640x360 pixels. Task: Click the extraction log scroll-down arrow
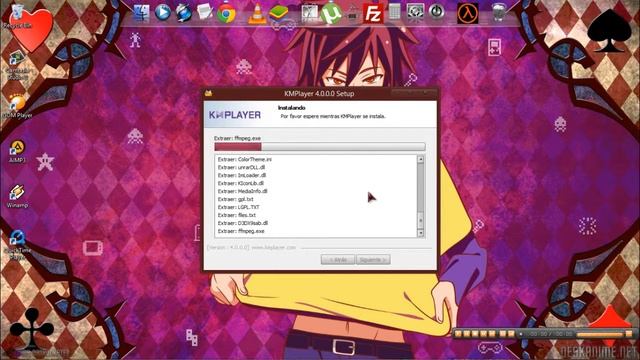(420, 233)
